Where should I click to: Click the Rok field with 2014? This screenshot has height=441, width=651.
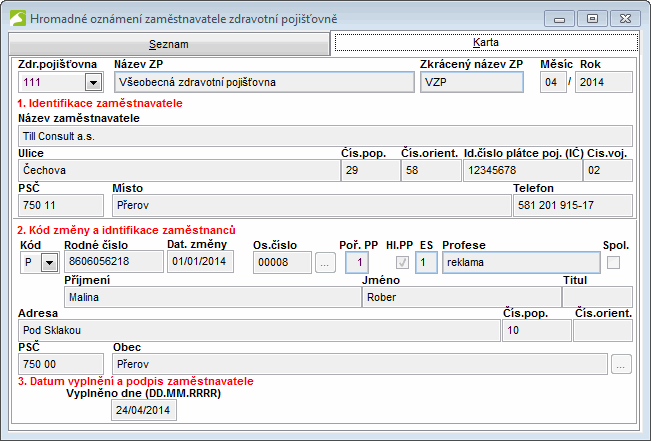pyautogui.click(x=604, y=82)
